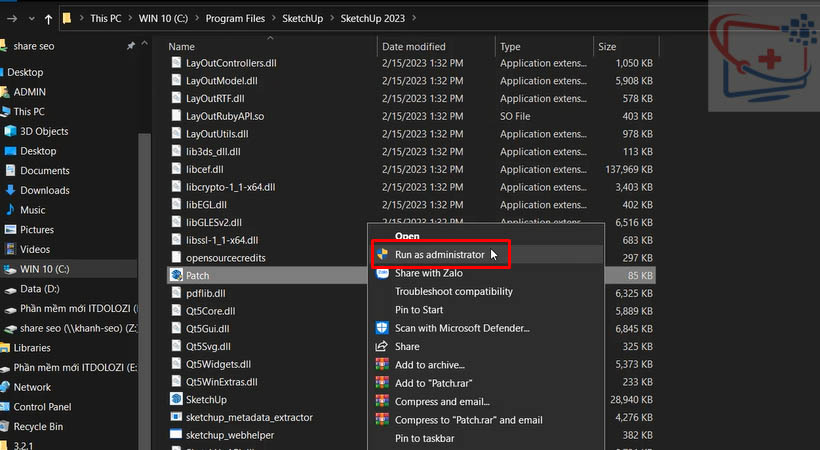This screenshot has width=820, height=450.
Task: Click the Microsoft Defender shield icon
Action: tap(381, 328)
